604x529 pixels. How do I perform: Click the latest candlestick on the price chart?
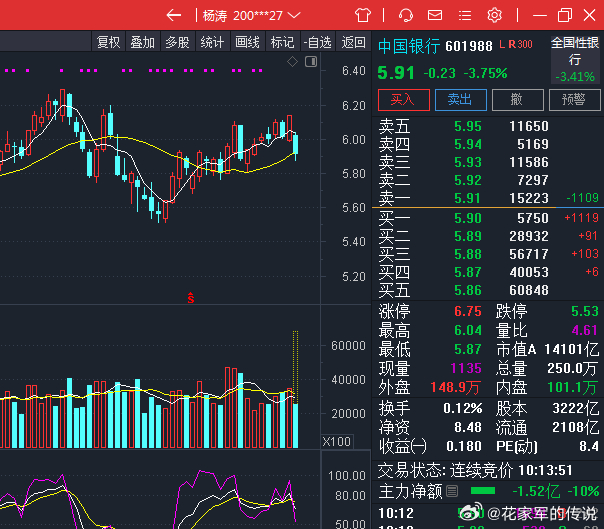[296, 145]
